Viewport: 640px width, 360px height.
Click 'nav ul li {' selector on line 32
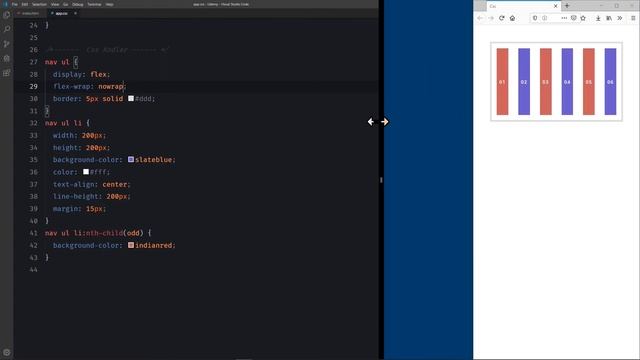point(67,123)
